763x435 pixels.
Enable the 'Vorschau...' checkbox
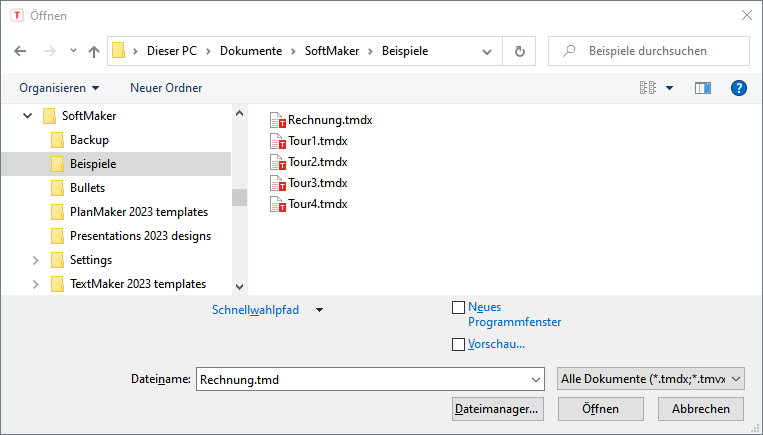click(458, 344)
